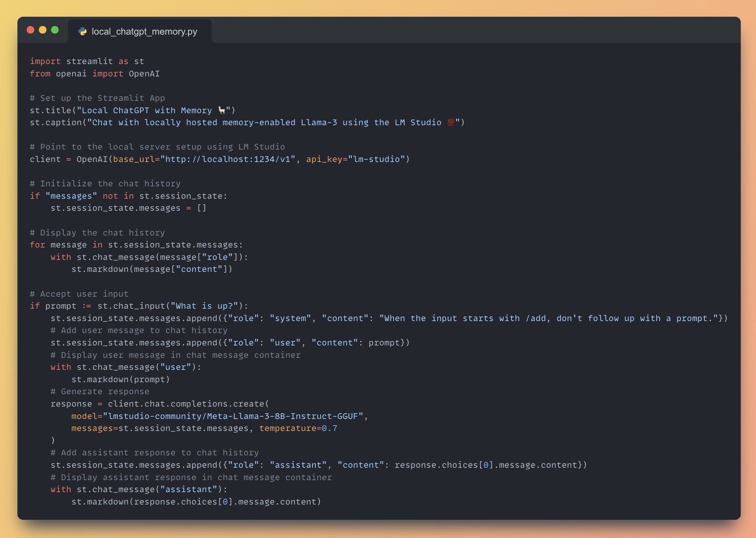Click comment '# Add assistant response to chat history'
756x538 pixels.
point(155,453)
